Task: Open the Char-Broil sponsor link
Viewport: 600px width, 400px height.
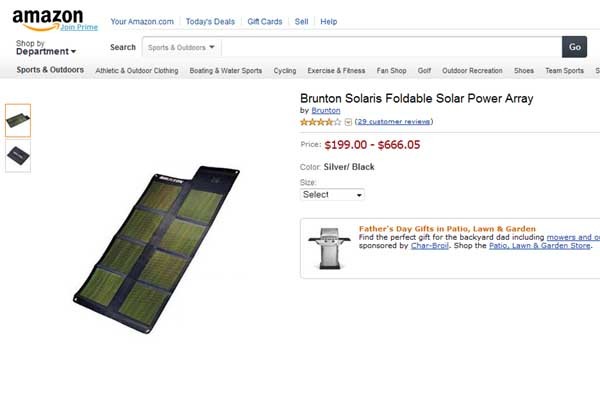Action: 430,245
